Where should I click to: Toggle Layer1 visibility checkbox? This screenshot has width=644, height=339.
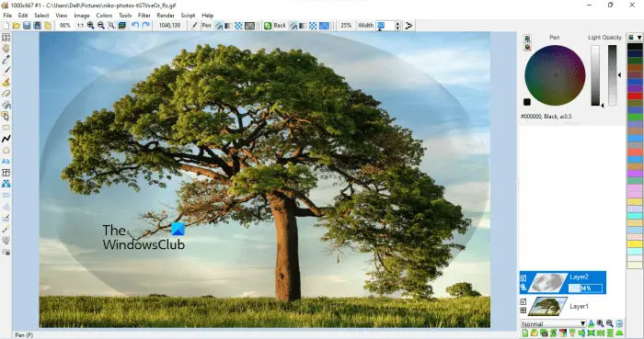click(x=523, y=301)
